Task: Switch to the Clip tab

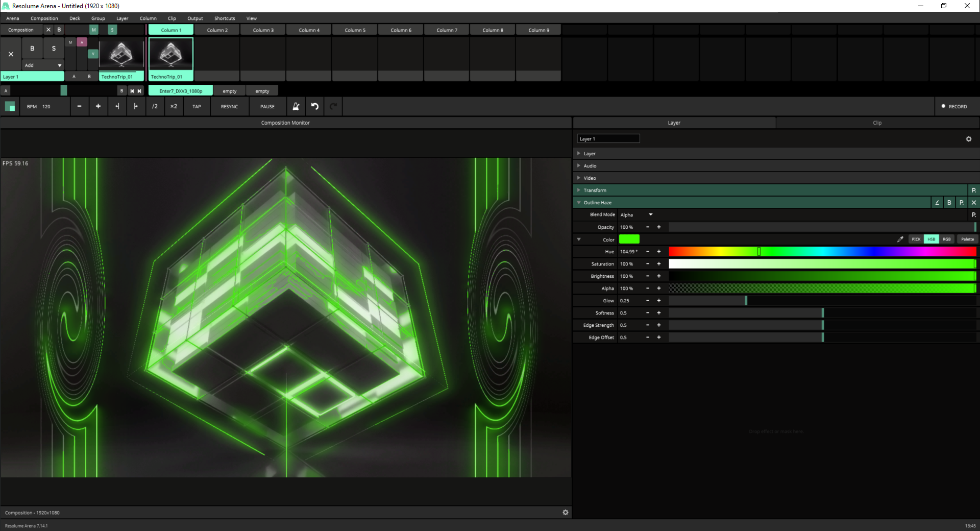Action: tap(877, 123)
